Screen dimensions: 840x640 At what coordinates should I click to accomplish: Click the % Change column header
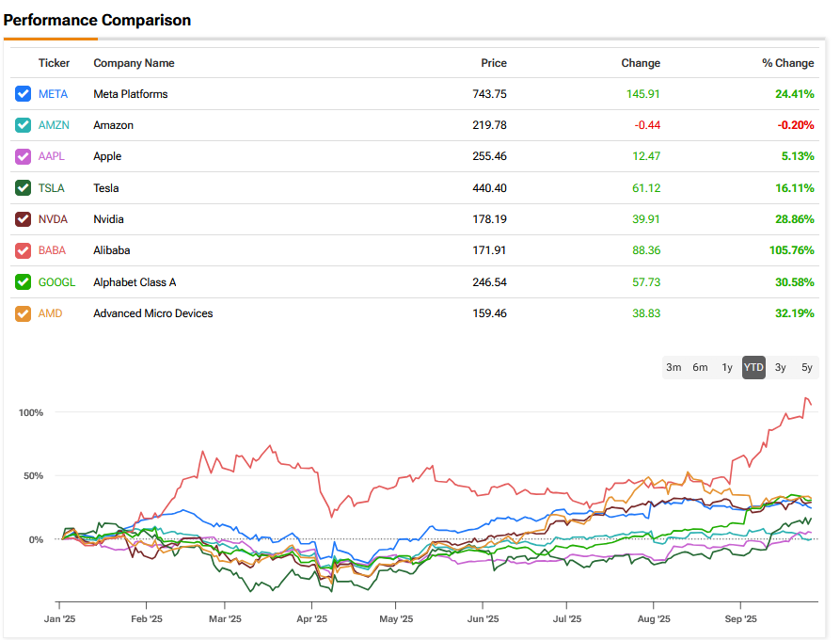point(788,63)
